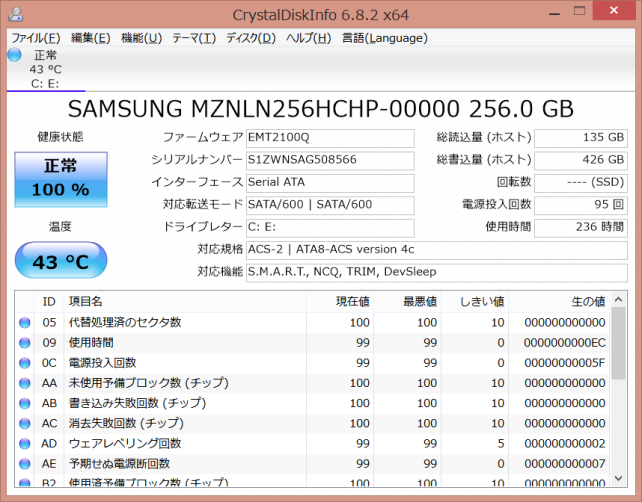Open the ディスク(D) menu
This screenshot has height=502, width=642.
point(251,38)
